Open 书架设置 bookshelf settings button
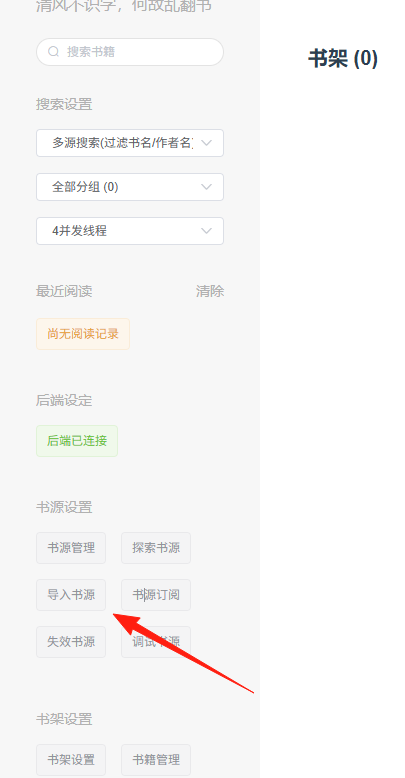This screenshot has width=405, height=778. click(71, 760)
